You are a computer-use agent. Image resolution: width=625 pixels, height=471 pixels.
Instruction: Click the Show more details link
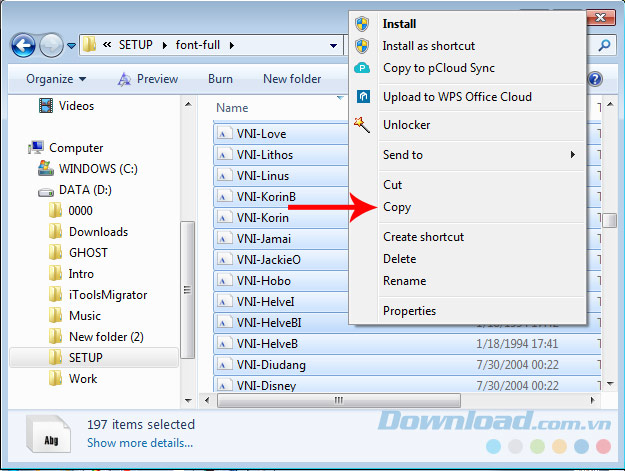pyautogui.click(x=139, y=443)
